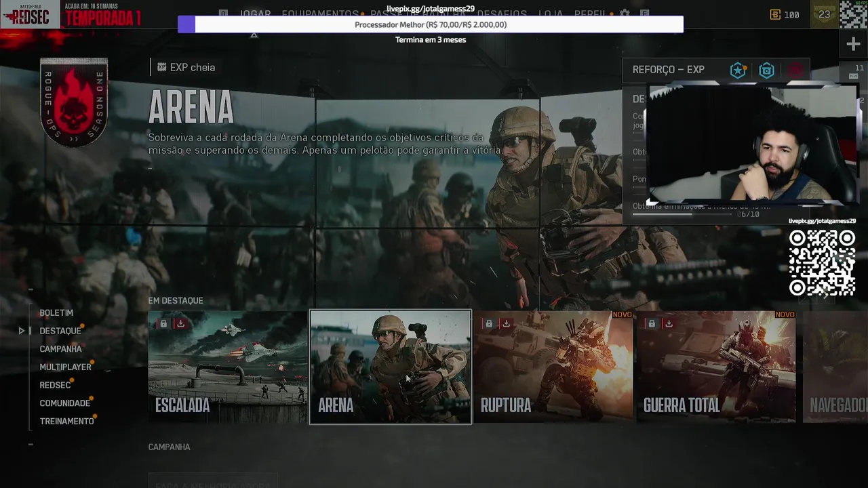Click the ARENA large title text

click(191, 108)
